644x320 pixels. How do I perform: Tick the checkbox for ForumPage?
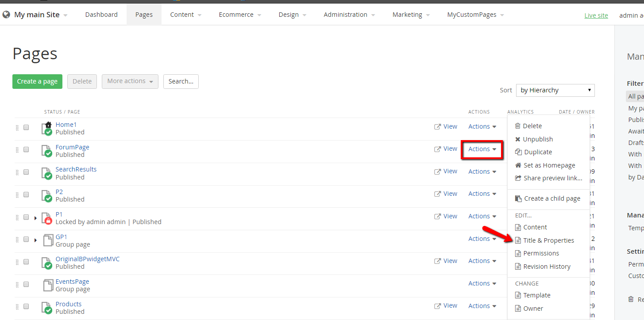(26, 149)
